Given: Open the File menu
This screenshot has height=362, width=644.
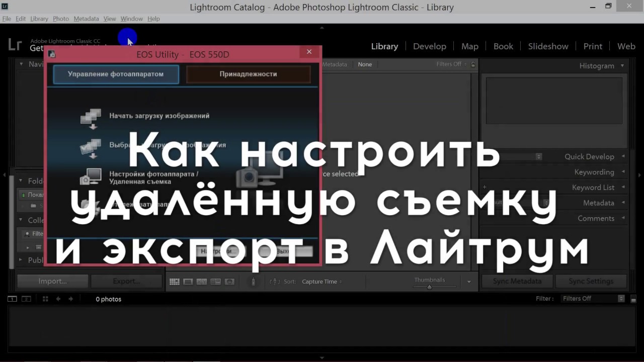Looking at the screenshot, I should pyautogui.click(x=7, y=19).
